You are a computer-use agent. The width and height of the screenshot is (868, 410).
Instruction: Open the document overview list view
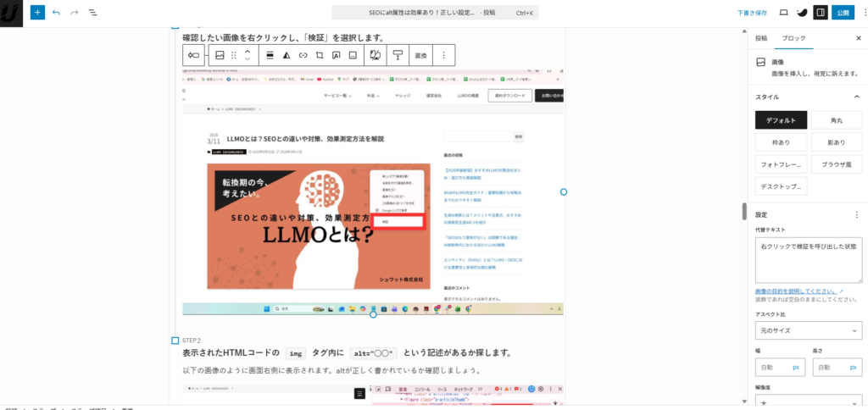click(93, 12)
